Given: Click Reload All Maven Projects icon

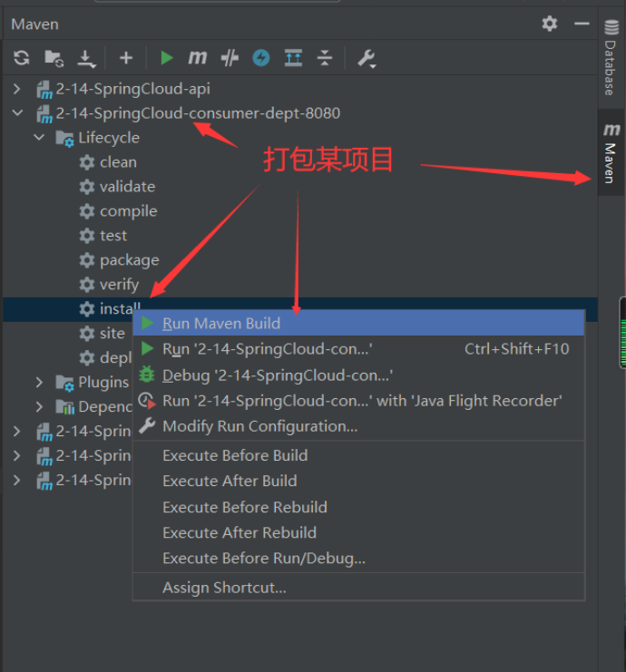Looking at the screenshot, I should pos(22,58).
